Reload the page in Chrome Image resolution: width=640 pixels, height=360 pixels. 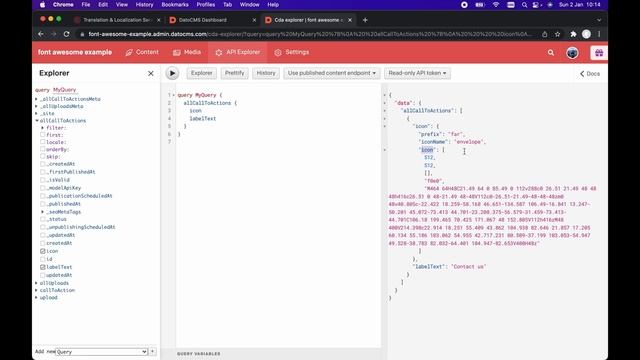(x=67, y=34)
